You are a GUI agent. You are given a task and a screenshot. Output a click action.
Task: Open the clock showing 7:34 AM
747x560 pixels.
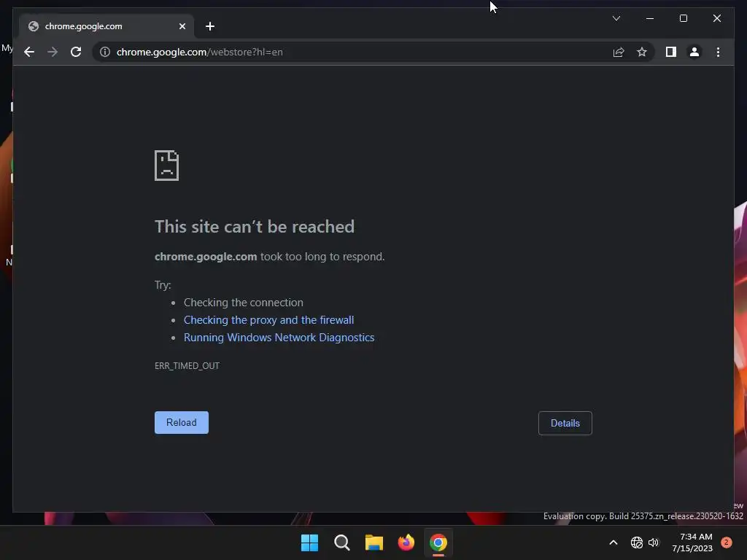692,542
